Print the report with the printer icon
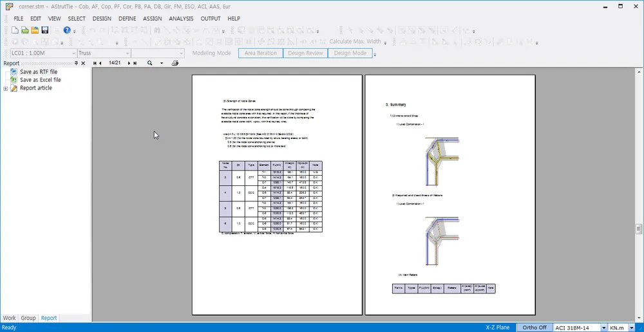 tap(175, 63)
